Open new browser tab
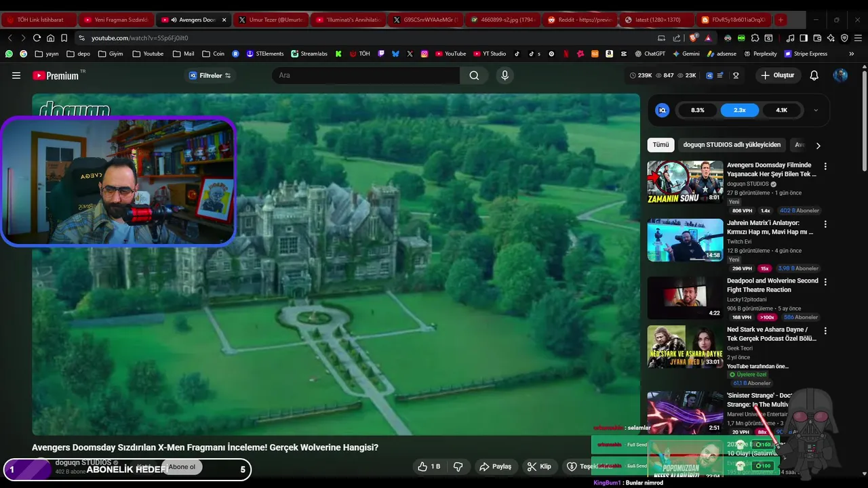868x488 pixels. 781,20
